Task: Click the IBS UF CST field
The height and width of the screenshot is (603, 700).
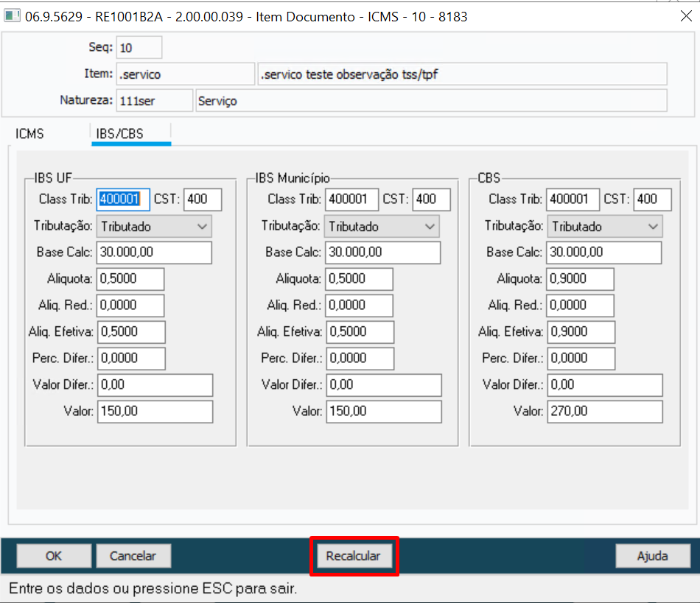Action: 202,199
